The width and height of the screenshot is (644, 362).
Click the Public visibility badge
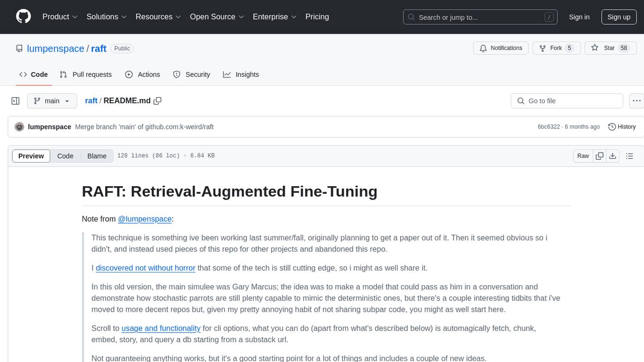[x=122, y=48]
